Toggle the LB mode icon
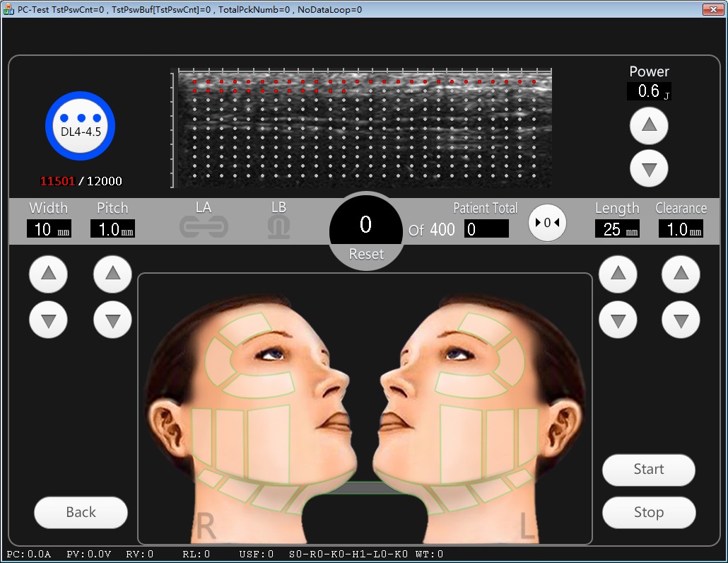Image resolution: width=728 pixels, height=563 pixels. [x=278, y=227]
